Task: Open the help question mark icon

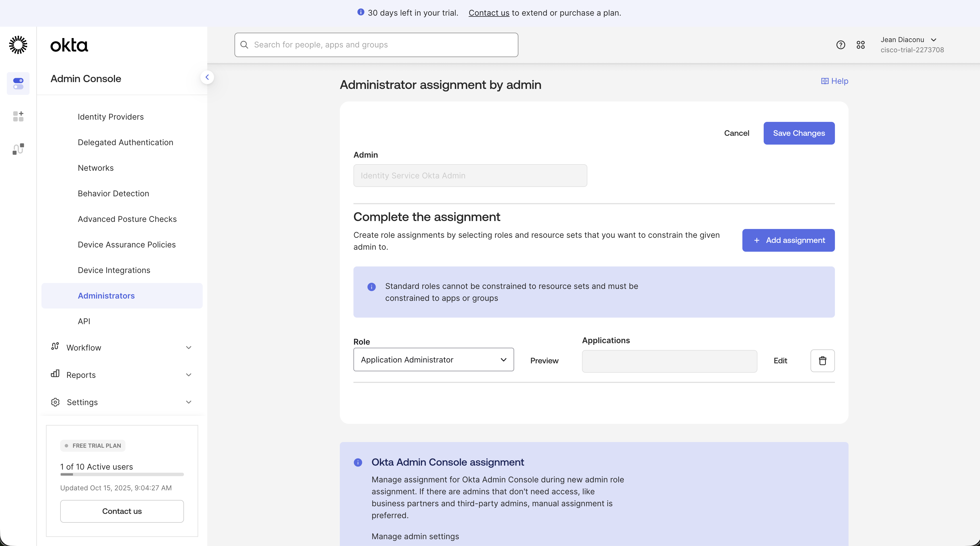Action: click(840, 45)
